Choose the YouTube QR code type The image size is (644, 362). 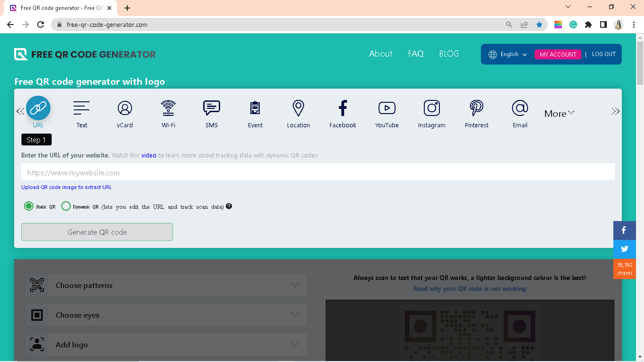click(x=387, y=108)
